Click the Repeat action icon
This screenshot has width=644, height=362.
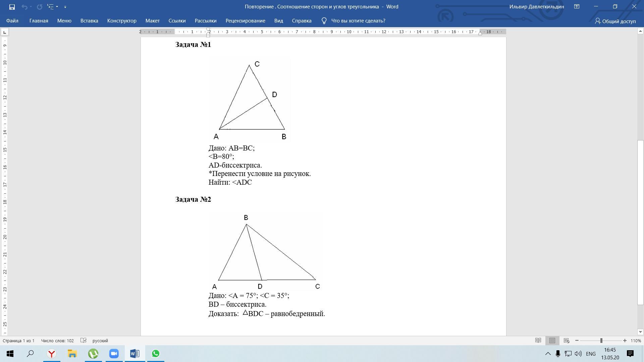[40, 7]
